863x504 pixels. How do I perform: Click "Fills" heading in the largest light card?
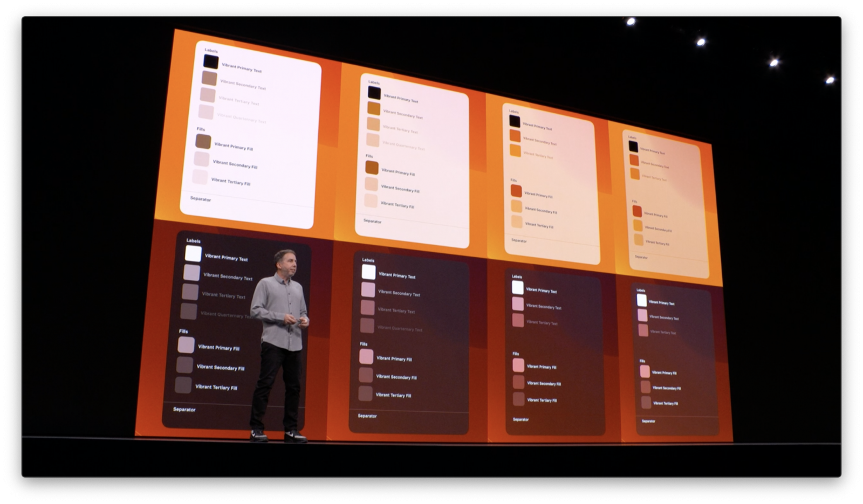pyautogui.click(x=201, y=129)
